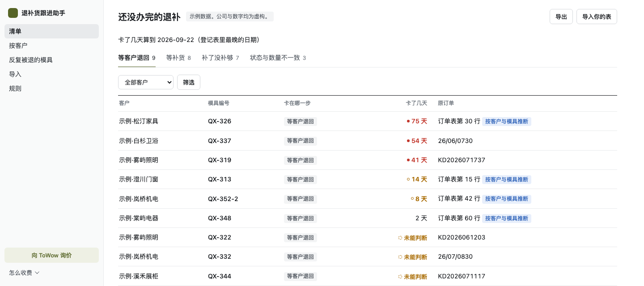The image size is (644, 286).
Task: Click 未能判断 in the QX-322 row
Action: 413,238
